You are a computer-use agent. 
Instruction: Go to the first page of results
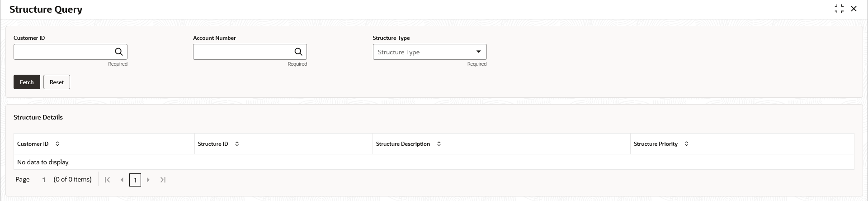[x=108, y=180]
